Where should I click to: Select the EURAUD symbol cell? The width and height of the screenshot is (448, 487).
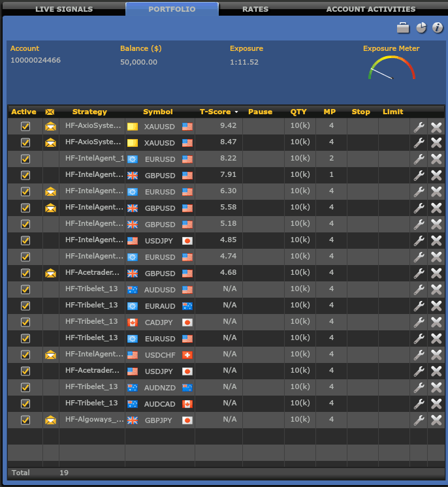[x=160, y=306]
